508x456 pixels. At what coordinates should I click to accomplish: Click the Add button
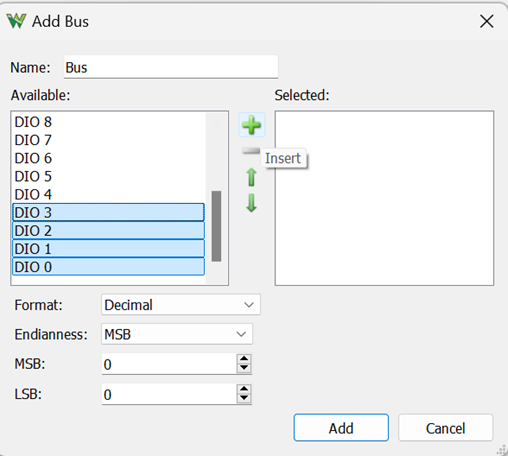pos(341,428)
